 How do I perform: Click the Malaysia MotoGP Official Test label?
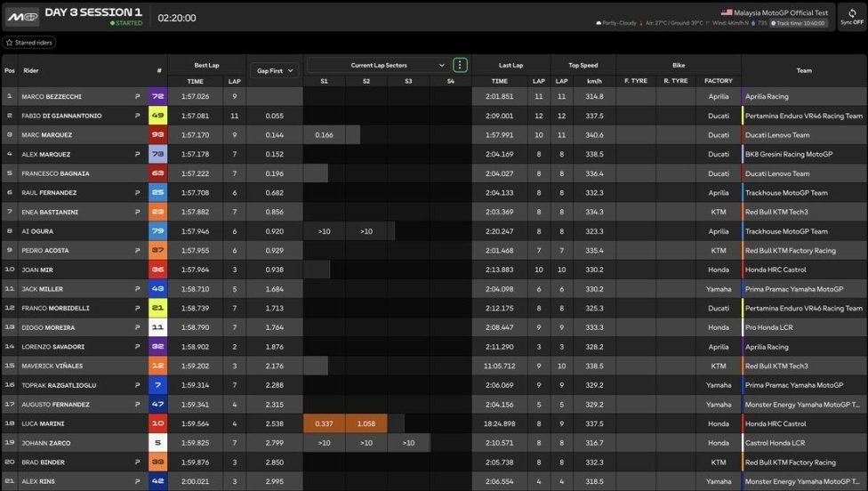coord(781,12)
